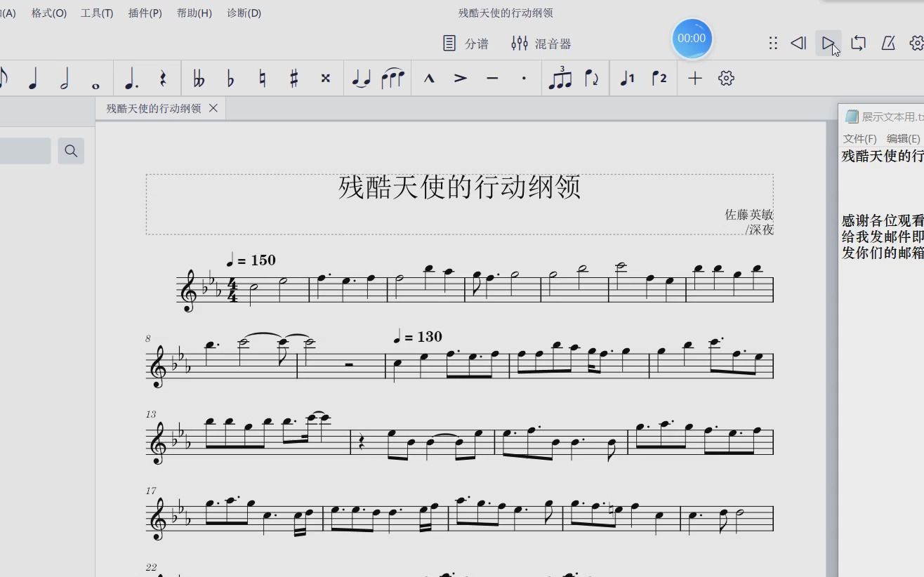Select voice 1
The height and width of the screenshot is (577, 924).
pyautogui.click(x=628, y=79)
